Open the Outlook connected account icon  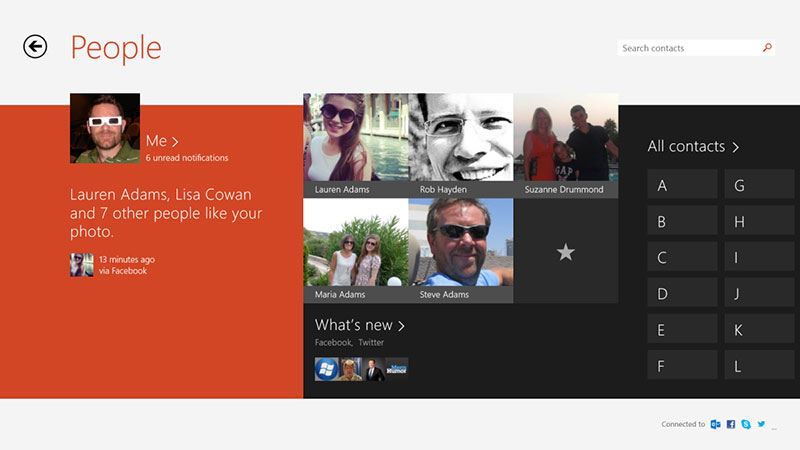pyautogui.click(x=715, y=424)
